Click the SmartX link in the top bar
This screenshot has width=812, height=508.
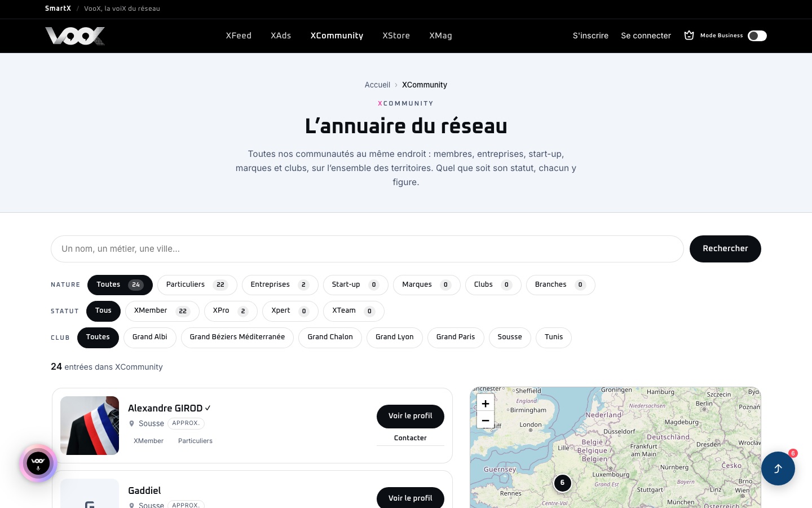[58, 8]
